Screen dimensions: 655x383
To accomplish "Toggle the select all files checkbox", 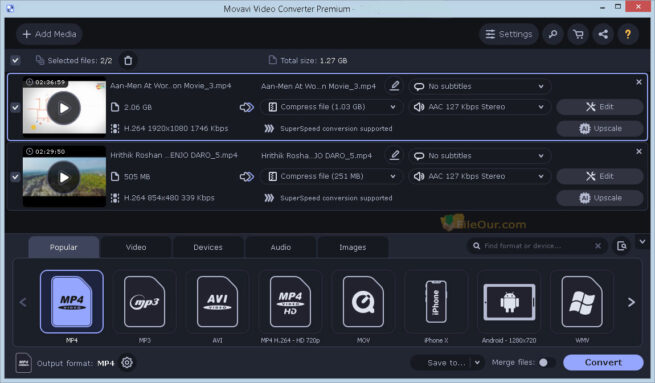I will click(x=15, y=61).
